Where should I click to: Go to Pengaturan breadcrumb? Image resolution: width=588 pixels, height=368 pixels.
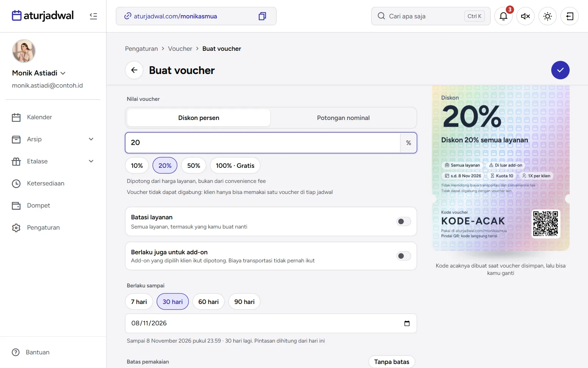coord(141,49)
